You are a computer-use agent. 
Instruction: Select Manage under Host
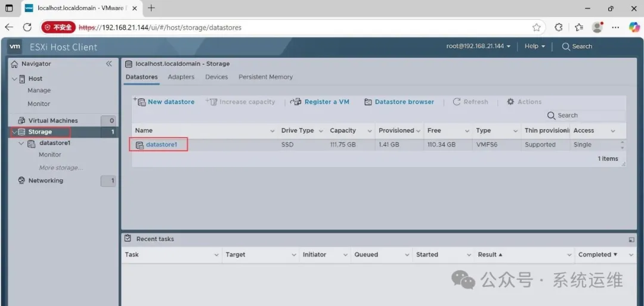pos(39,90)
